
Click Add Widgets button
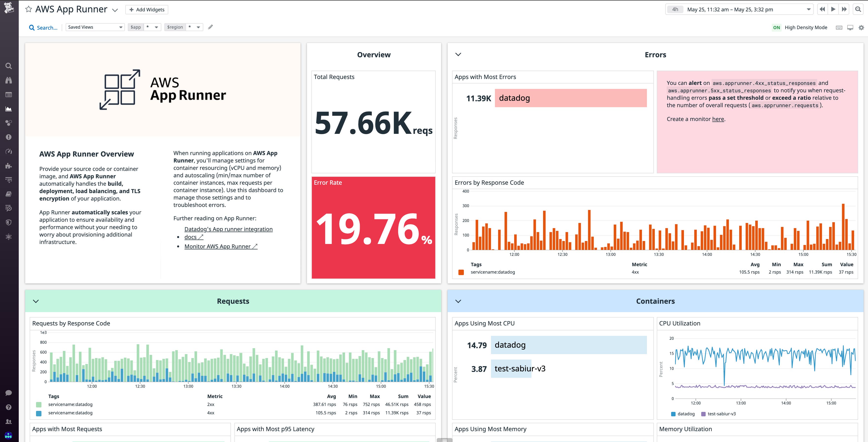[x=147, y=9]
